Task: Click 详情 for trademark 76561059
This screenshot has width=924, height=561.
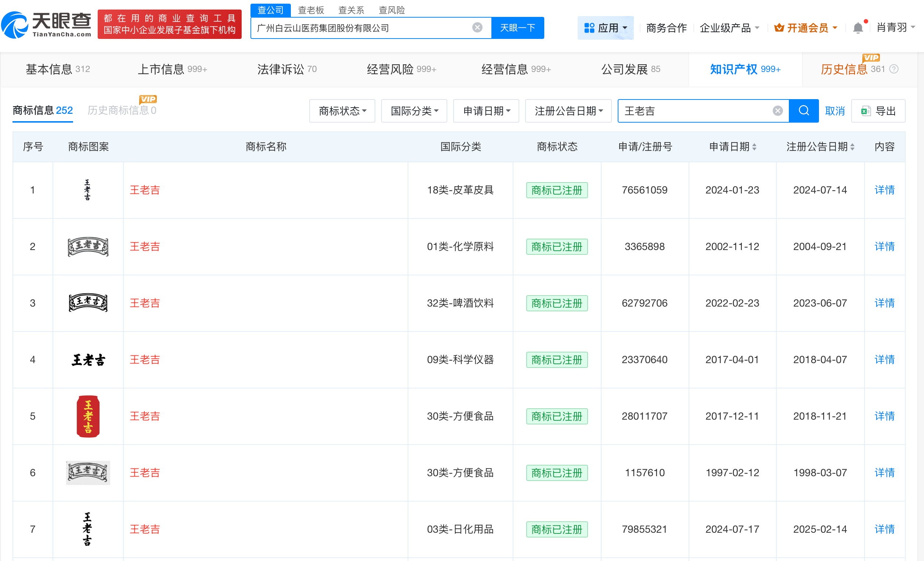Action: (x=884, y=190)
